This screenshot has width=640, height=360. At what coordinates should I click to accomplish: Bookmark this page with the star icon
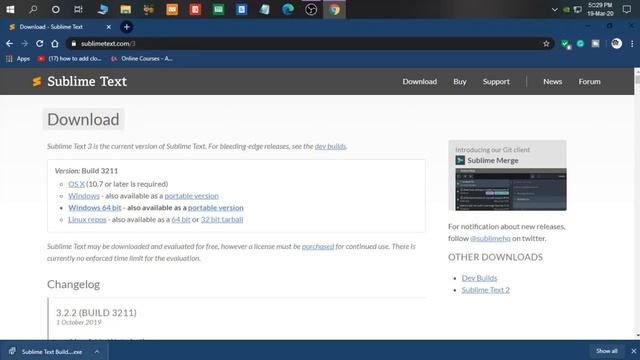tap(546, 44)
